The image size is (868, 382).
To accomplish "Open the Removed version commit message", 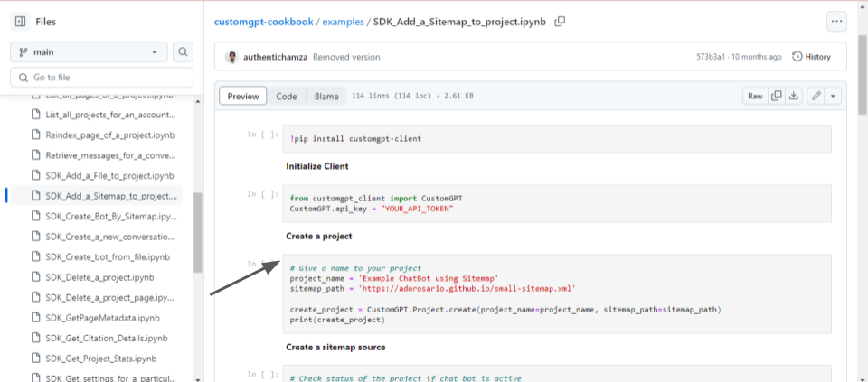I will [x=346, y=57].
